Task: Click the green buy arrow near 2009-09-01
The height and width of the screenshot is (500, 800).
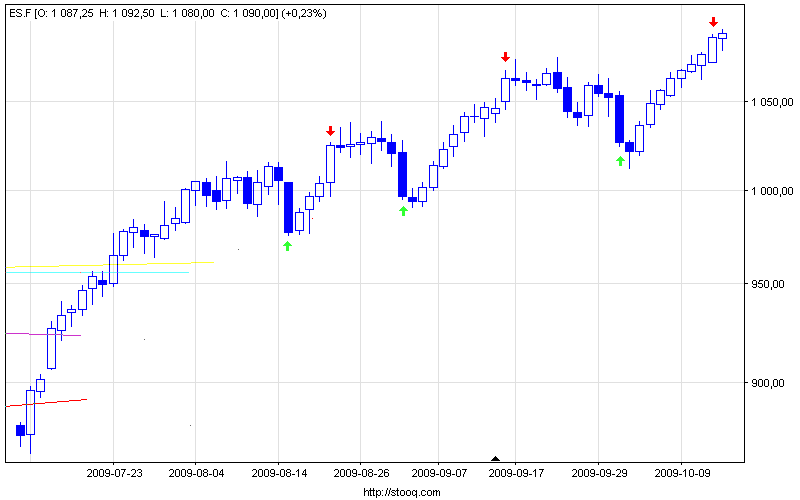Action: (x=404, y=211)
